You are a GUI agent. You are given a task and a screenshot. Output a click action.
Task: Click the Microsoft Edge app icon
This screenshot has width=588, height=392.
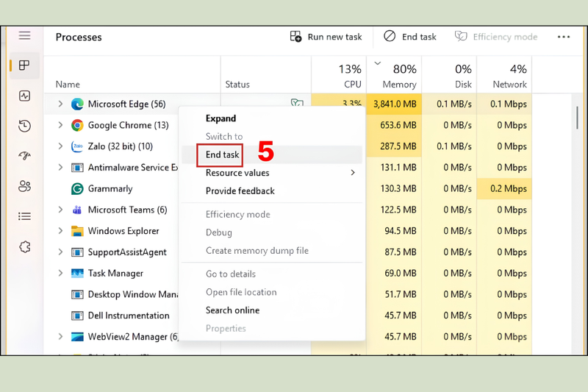click(x=77, y=104)
